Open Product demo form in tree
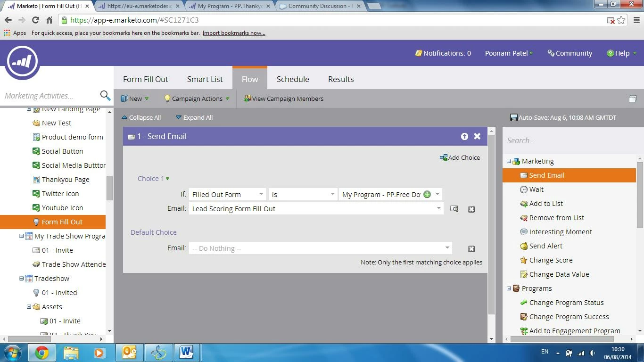The width and height of the screenshot is (644, 362). 68,137
